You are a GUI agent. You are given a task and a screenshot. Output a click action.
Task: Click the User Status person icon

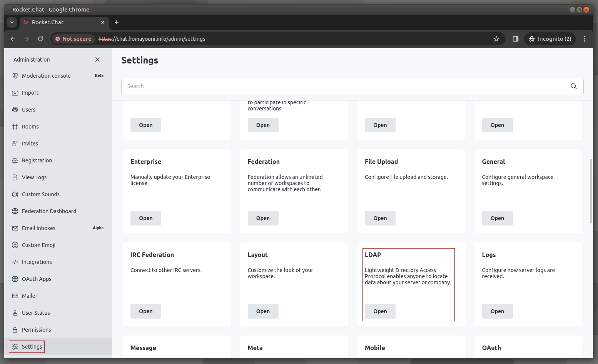(15, 313)
